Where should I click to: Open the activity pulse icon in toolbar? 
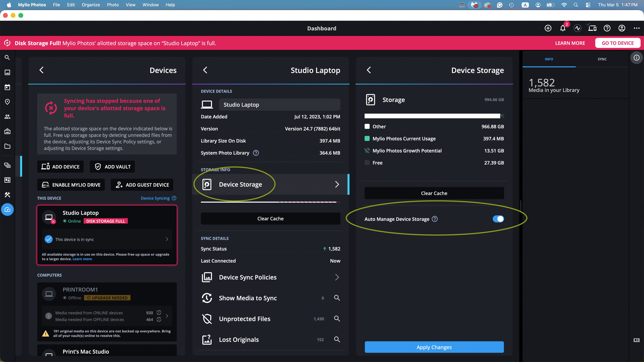(x=578, y=28)
